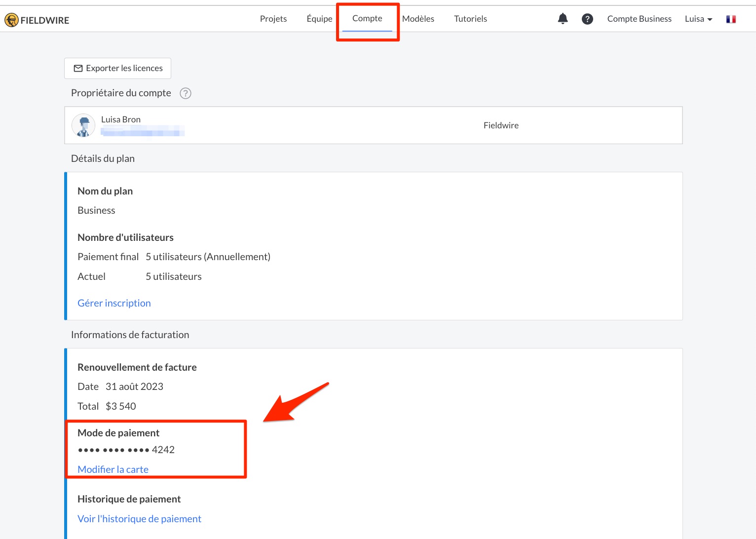The width and height of the screenshot is (756, 539).
Task: Select the Compte tab
Action: 367,18
